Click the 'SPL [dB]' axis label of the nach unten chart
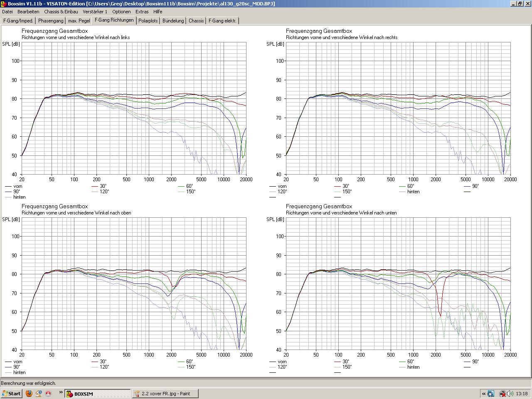The width and height of the screenshot is (532, 399). tap(275, 219)
